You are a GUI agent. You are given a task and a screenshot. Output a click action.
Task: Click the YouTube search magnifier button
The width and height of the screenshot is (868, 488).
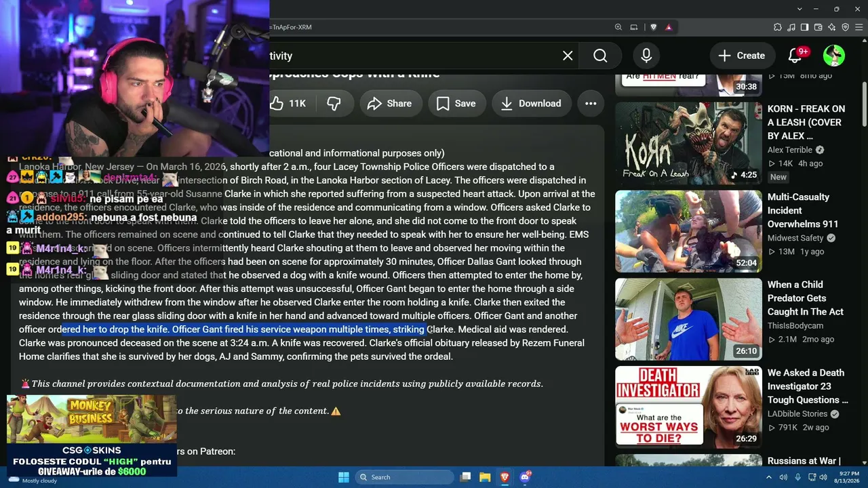click(600, 56)
